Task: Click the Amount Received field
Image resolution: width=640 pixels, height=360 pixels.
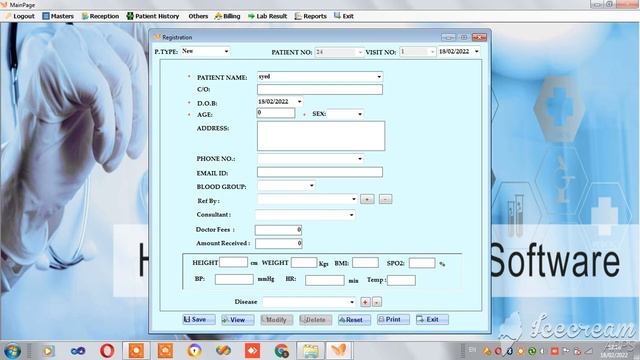Action: tap(278, 244)
